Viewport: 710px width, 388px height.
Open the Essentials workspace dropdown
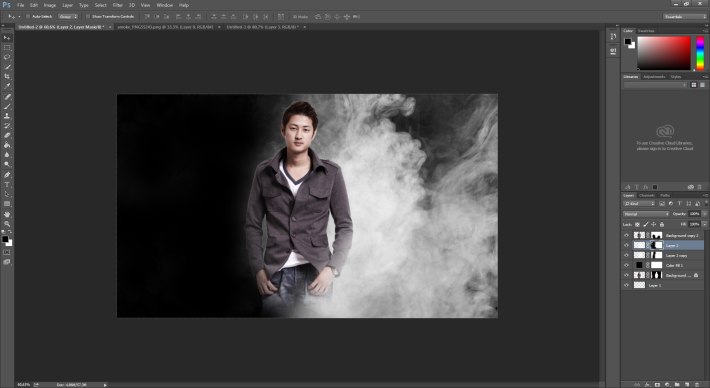point(684,16)
